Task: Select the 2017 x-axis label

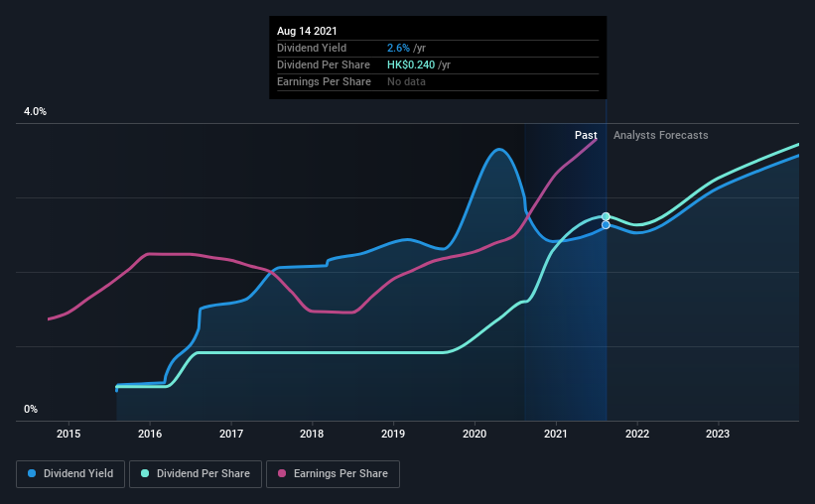Action: click(230, 434)
